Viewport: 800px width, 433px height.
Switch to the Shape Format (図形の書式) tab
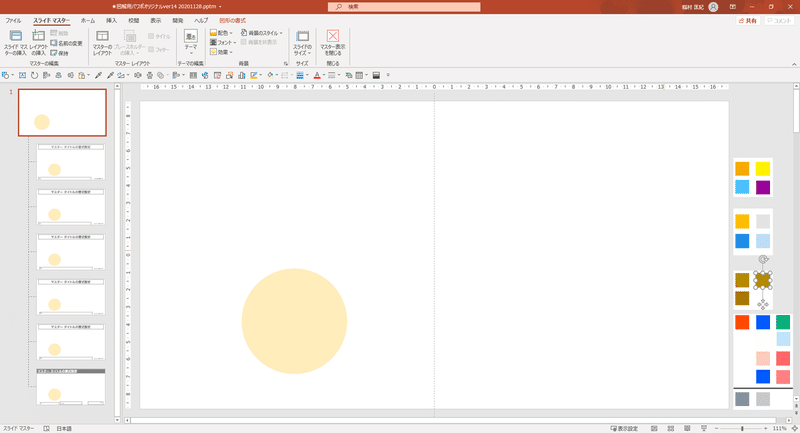232,21
